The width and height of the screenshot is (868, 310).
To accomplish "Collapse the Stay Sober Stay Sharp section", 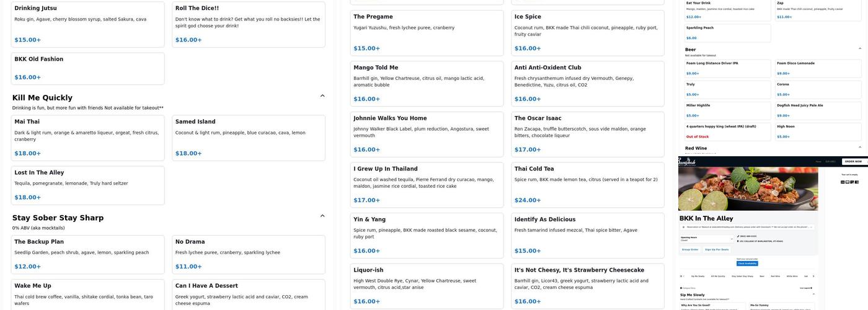I will tap(322, 216).
